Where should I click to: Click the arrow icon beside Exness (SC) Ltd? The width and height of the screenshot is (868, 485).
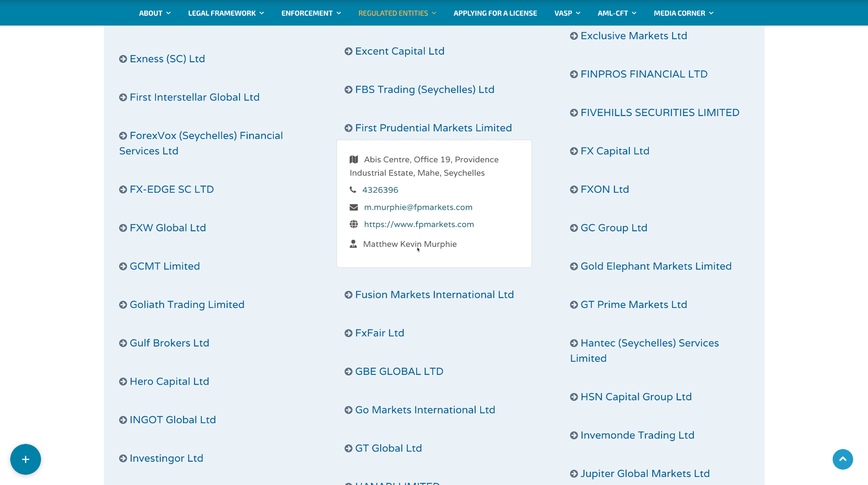pos(122,58)
